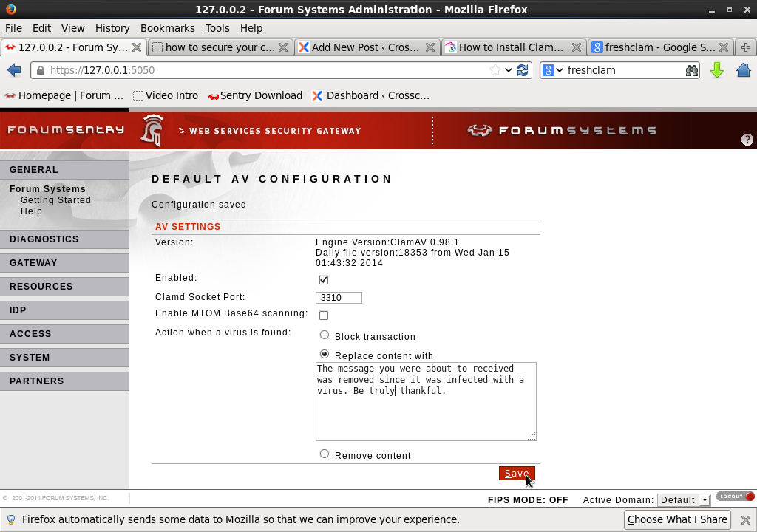Switch to 'Add New Post ‹ Cros...' tab
This screenshot has width=757, height=532.
point(365,47)
